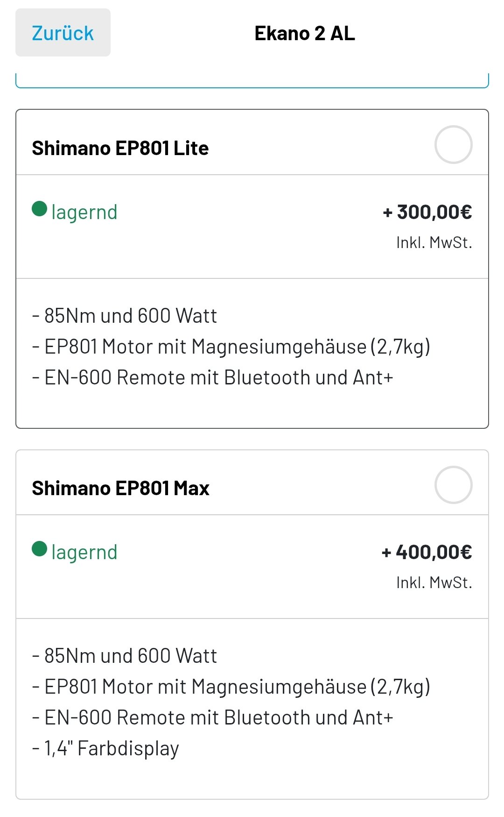Tap the Ekano 2 AL page title
This screenshot has height=817, width=504.
pos(304,33)
